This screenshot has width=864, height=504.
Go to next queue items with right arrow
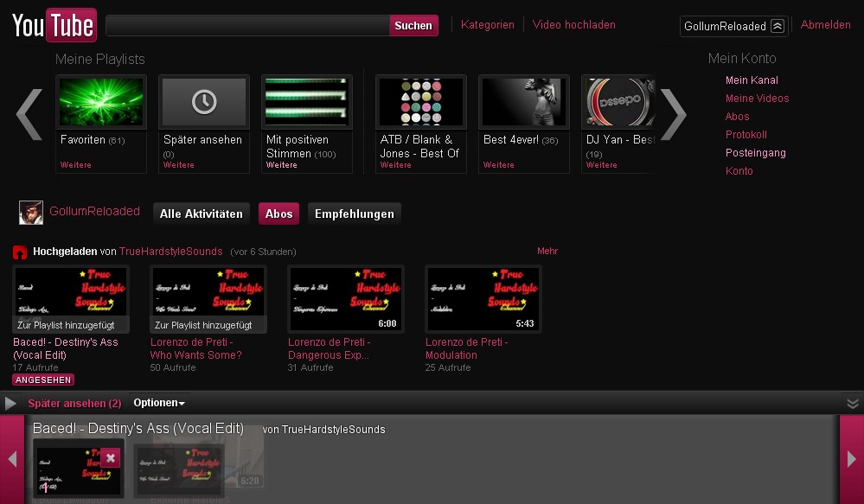[x=851, y=459]
